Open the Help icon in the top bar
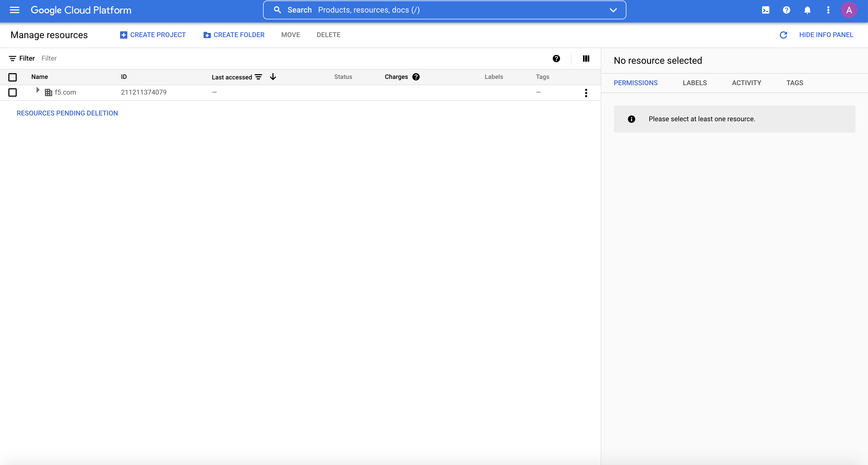Image resolution: width=868 pixels, height=465 pixels. [x=787, y=10]
